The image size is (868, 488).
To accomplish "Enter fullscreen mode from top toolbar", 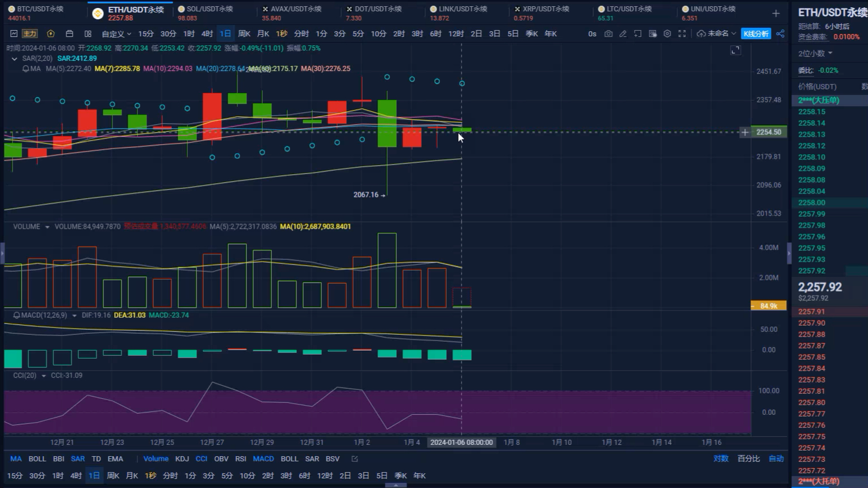I will 682,34.
